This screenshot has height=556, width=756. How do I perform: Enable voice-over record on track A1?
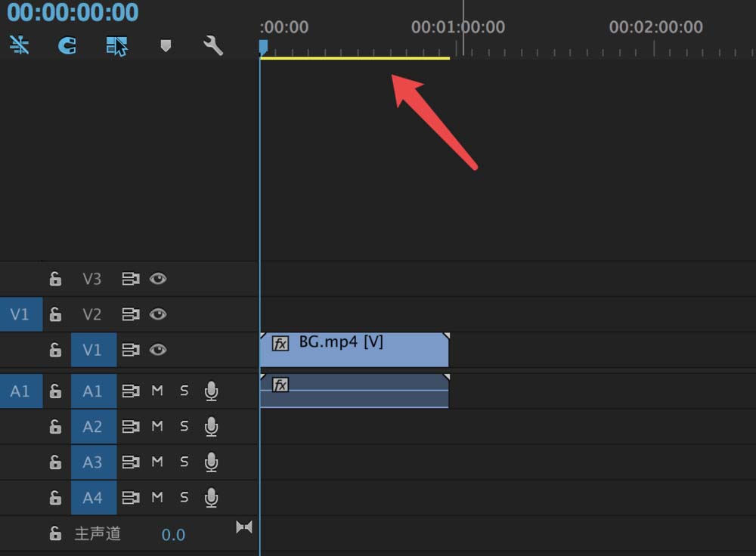[x=212, y=391]
